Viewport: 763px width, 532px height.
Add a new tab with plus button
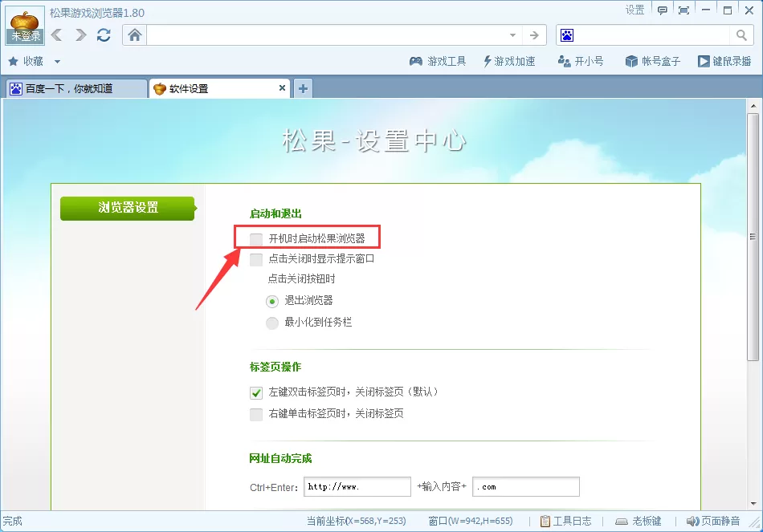coord(303,88)
